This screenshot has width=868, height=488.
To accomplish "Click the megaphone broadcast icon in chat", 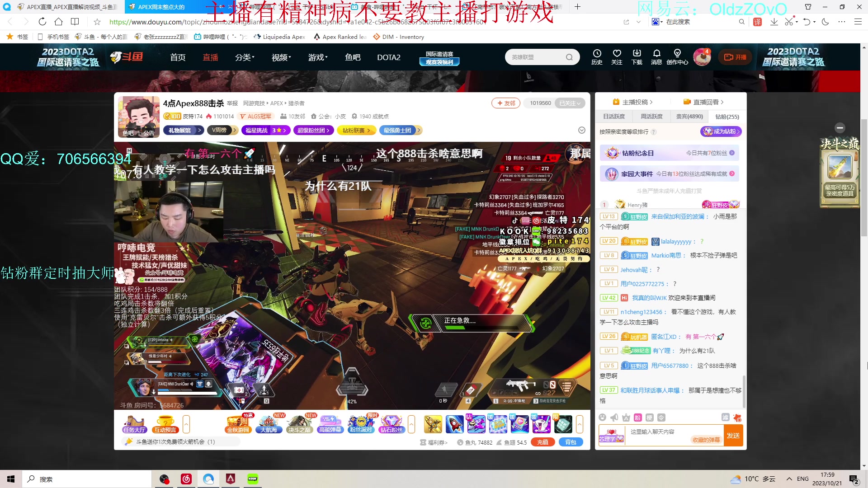I will tap(614, 418).
